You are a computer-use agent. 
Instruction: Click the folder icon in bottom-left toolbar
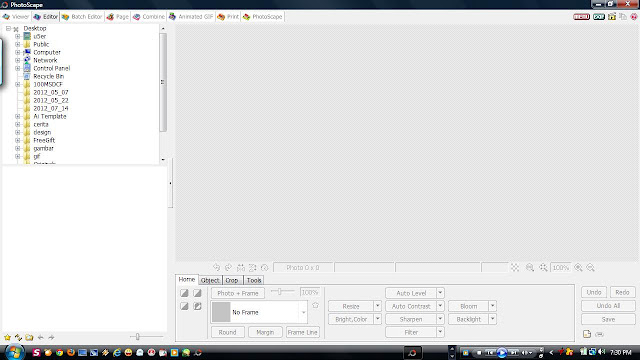point(29,337)
